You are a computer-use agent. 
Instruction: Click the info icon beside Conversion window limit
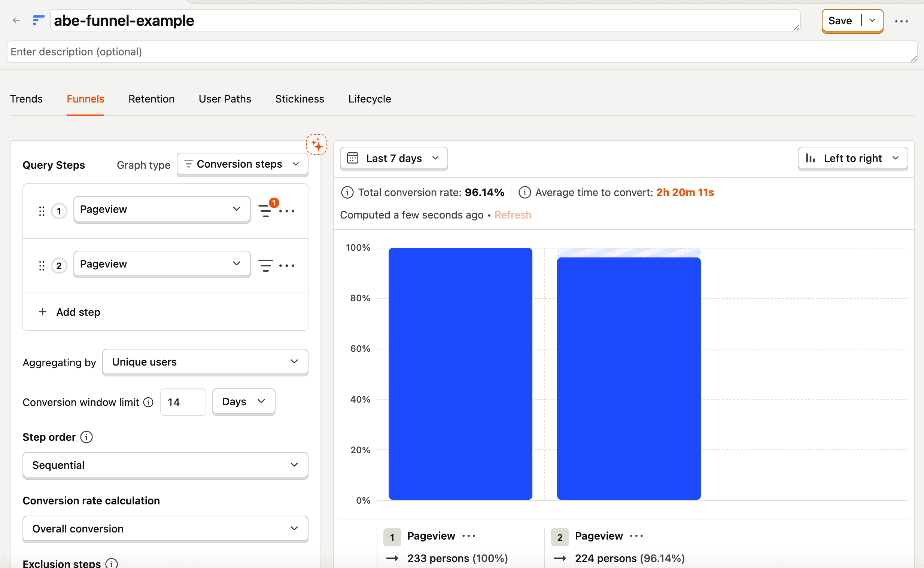[x=148, y=402]
